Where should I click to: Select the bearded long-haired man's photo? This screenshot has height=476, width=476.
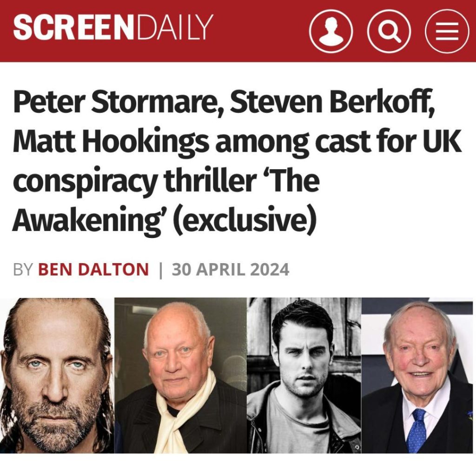point(57,376)
